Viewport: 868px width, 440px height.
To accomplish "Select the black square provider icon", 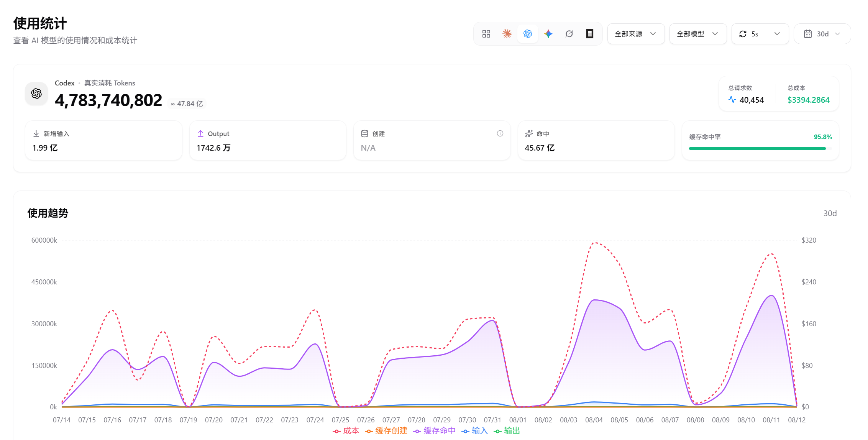I will (590, 34).
